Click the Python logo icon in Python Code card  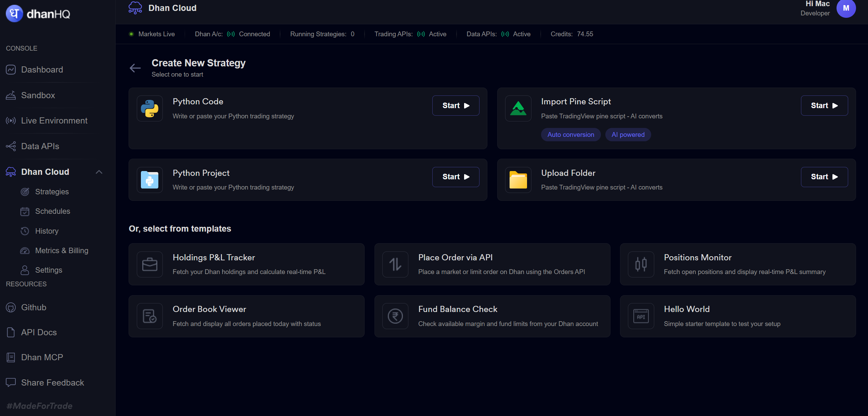point(150,108)
